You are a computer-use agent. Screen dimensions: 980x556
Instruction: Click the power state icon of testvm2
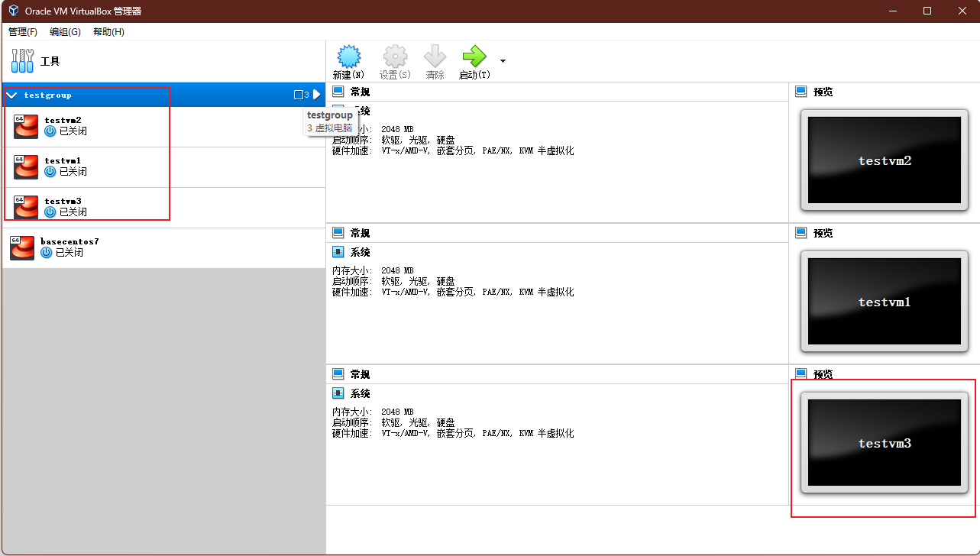click(50, 131)
